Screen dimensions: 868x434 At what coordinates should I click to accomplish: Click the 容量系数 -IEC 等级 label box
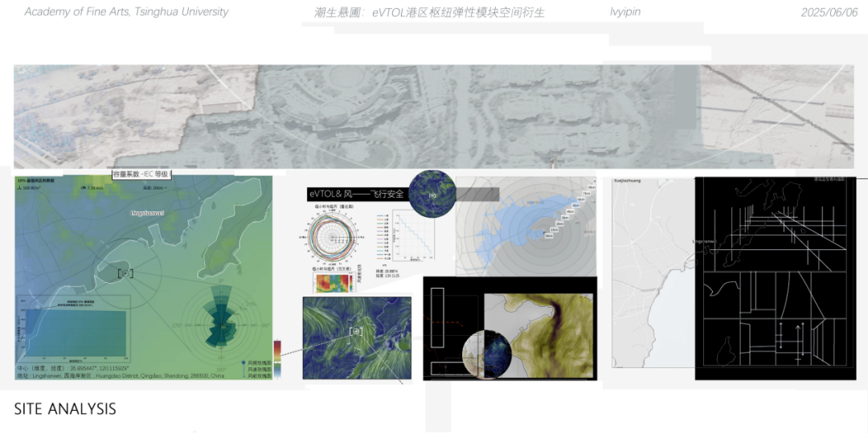tap(141, 174)
